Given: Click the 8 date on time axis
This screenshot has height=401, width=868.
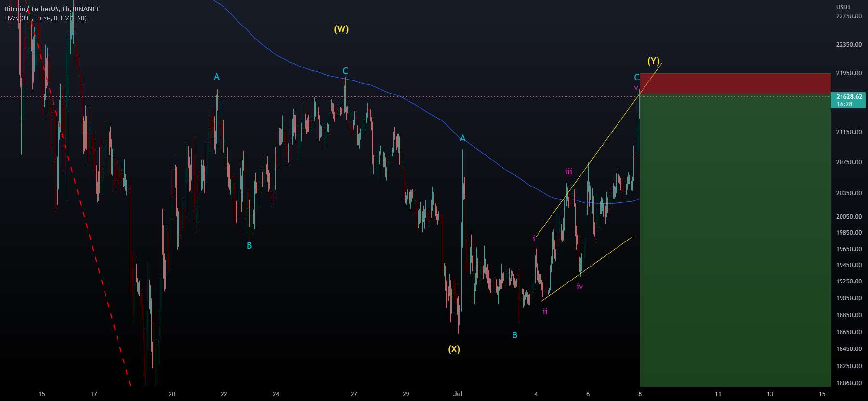Looking at the screenshot, I should pos(640,394).
